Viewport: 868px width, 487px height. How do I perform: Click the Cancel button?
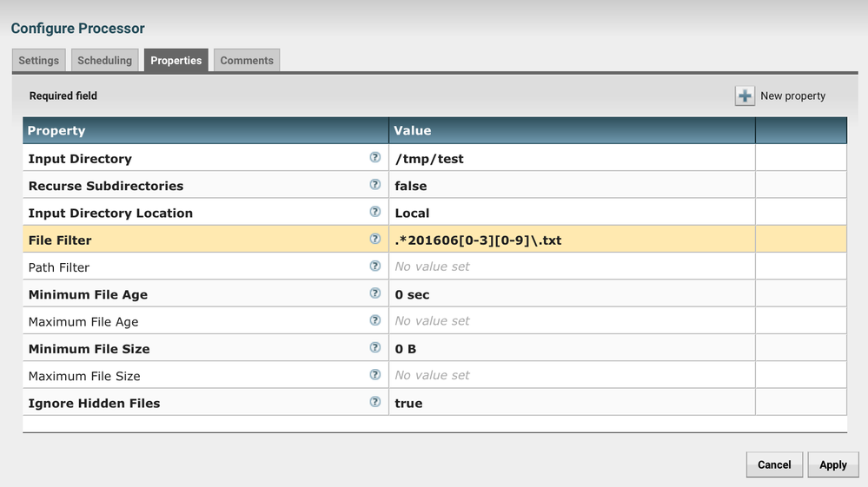point(774,464)
